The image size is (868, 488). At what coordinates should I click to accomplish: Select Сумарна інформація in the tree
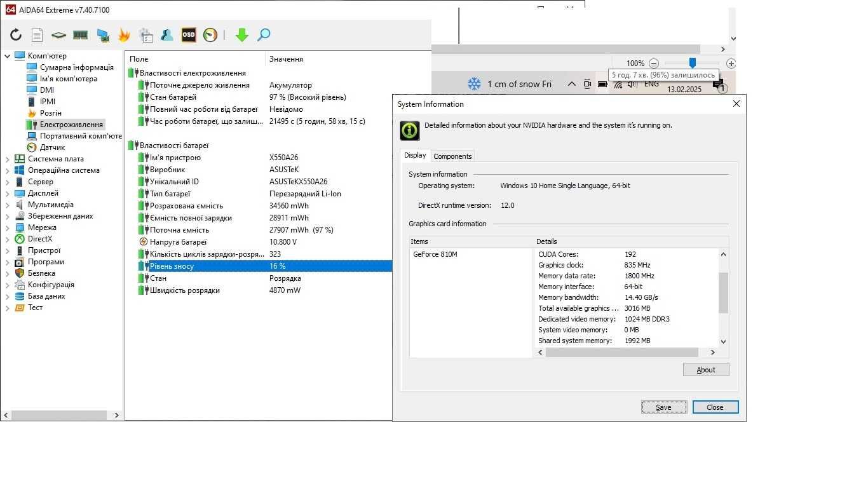(x=76, y=67)
